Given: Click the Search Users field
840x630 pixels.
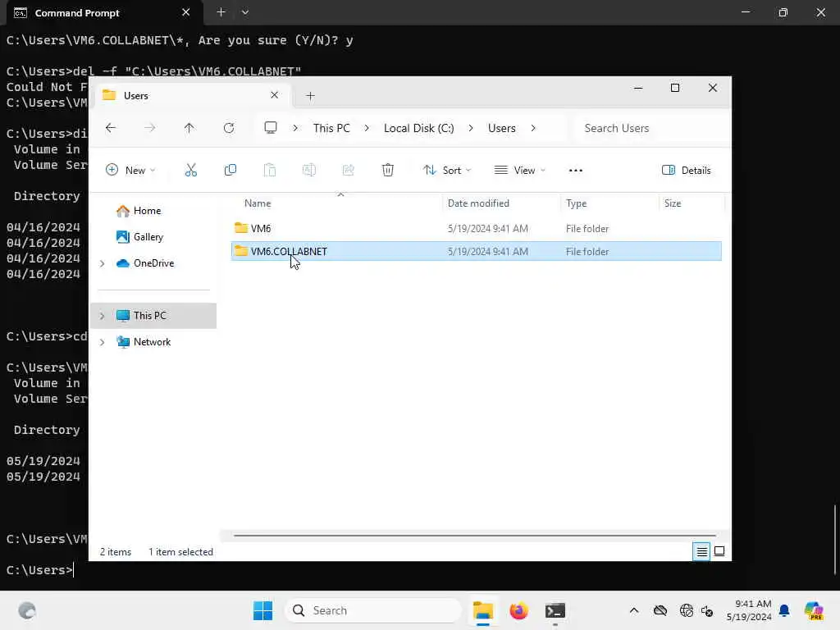Looking at the screenshot, I should 651,128.
